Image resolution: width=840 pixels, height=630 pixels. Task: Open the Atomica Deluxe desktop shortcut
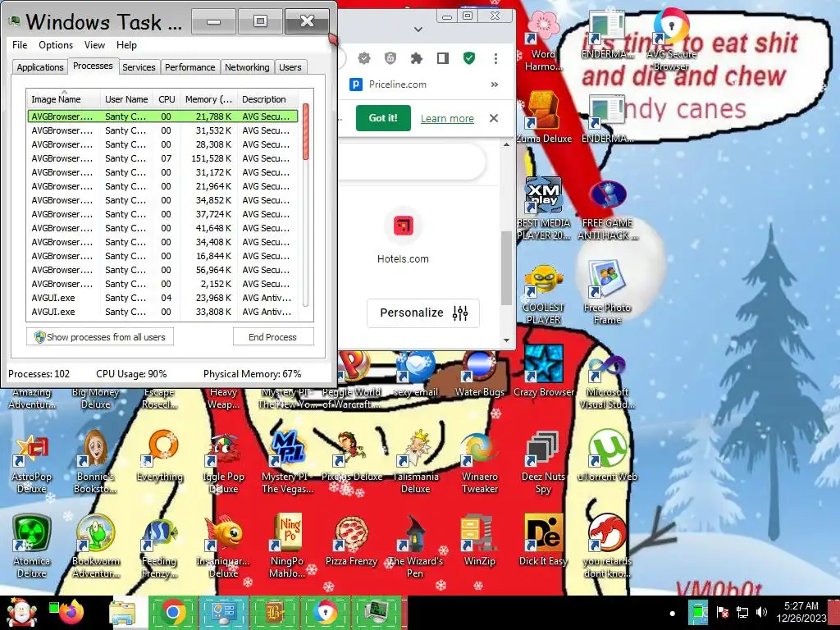pos(32,546)
